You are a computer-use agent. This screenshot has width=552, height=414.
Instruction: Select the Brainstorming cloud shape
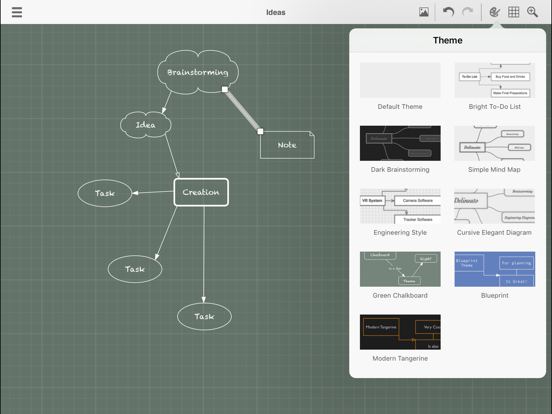198,72
